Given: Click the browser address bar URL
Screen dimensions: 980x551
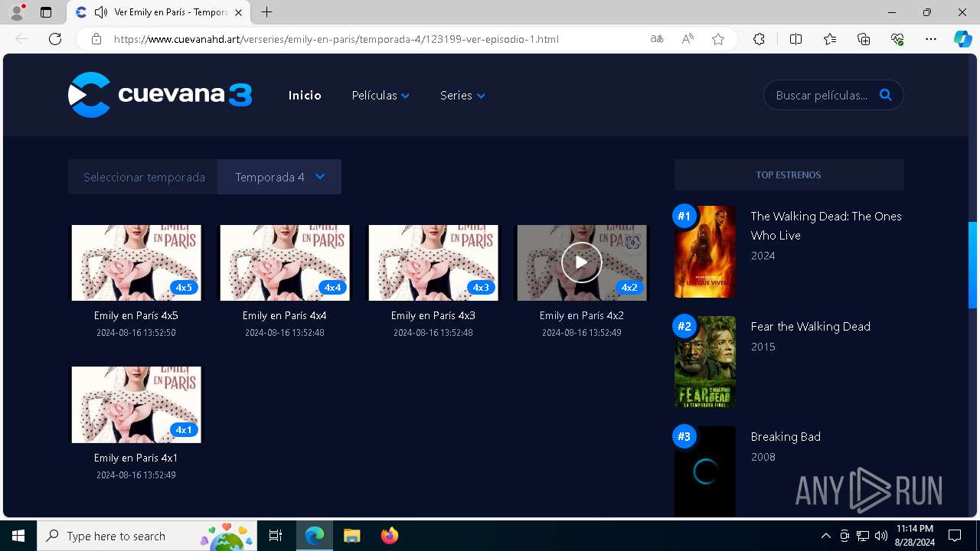Looking at the screenshot, I should tap(336, 39).
